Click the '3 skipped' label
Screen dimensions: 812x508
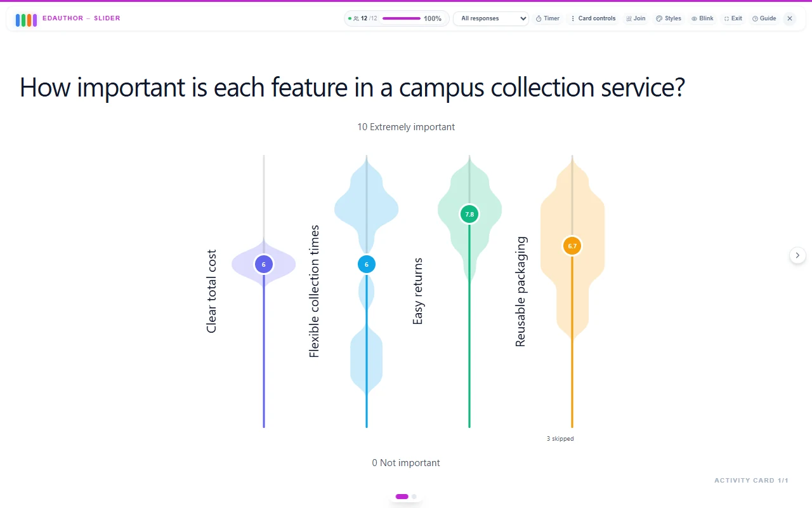pos(560,439)
